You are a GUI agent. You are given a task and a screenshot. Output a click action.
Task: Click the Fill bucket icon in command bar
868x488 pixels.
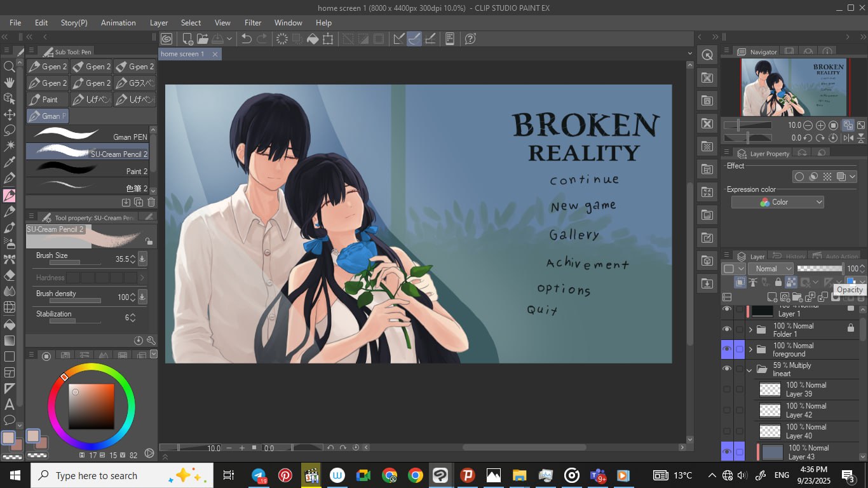tap(313, 39)
